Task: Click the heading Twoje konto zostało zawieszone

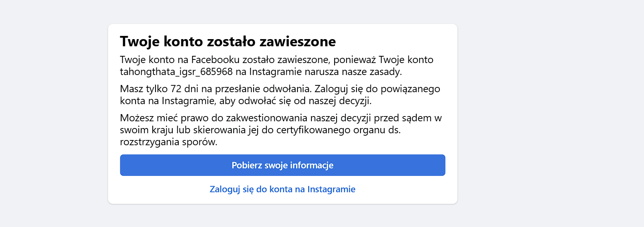Action: [x=228, y=41]
